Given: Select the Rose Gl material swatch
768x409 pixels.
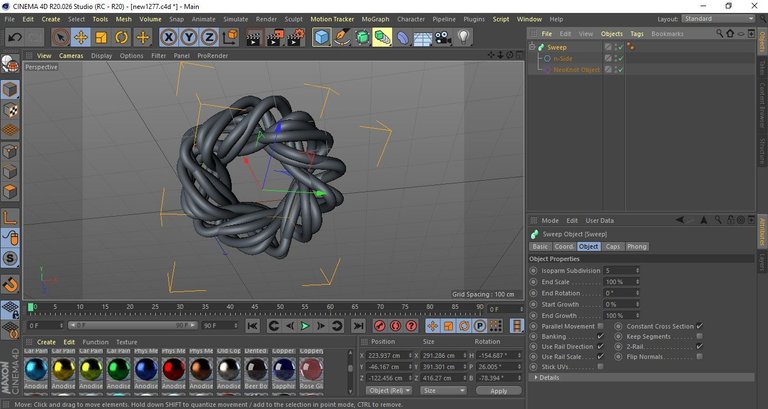Looking at the screenshot, I should pos(312,369).
